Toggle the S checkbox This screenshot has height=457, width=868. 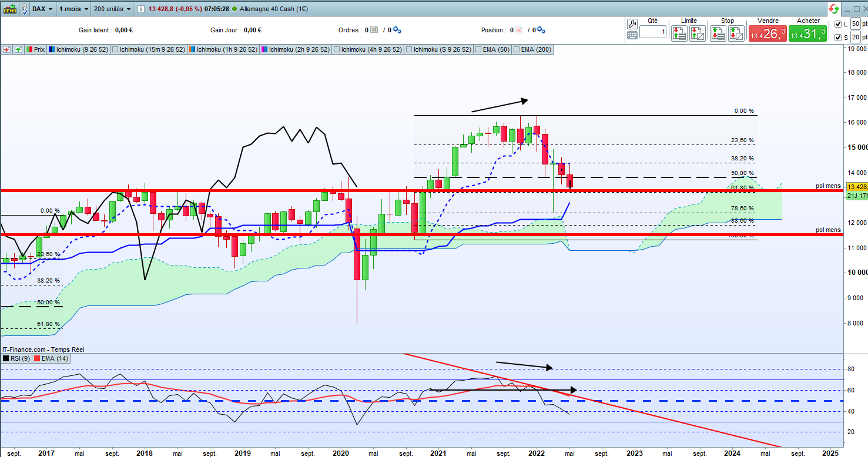pyautogui.click(x=838, y=38)
